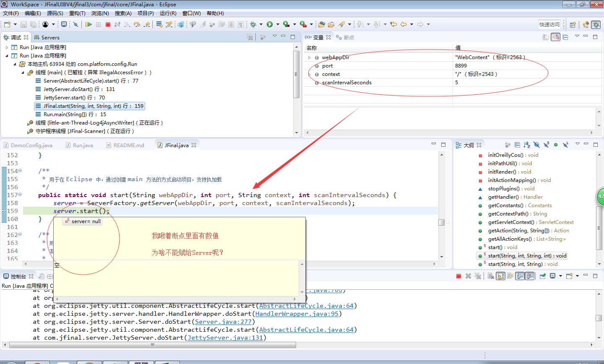Click the Step Return icon
The height and width of the screenshot is (364, 604).
(x=147, y=24)
